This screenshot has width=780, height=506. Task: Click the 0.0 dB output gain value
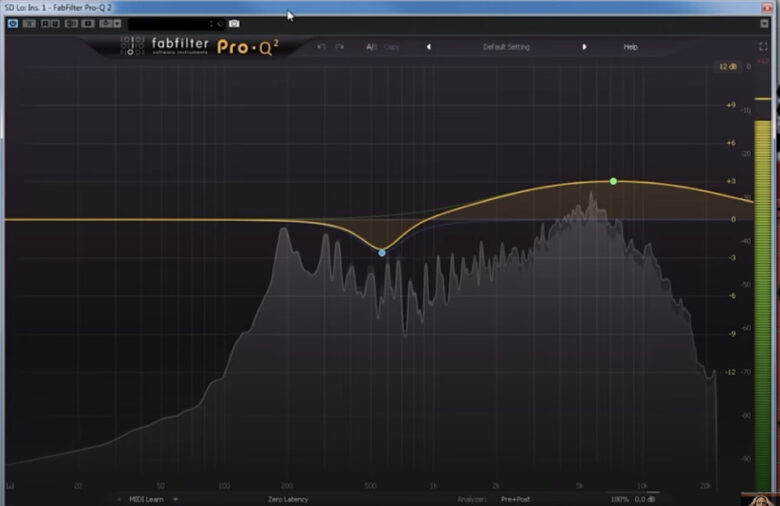(x=645, y=499)
